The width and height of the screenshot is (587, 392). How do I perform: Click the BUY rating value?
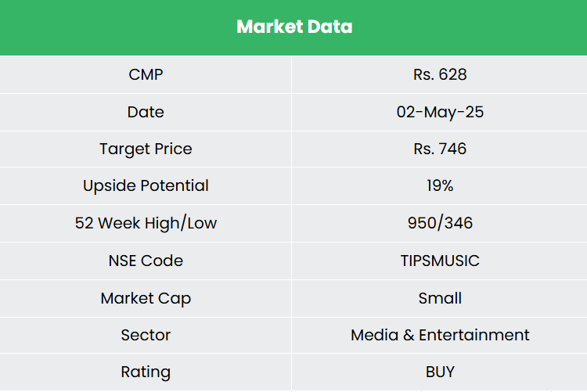[440, 372]
